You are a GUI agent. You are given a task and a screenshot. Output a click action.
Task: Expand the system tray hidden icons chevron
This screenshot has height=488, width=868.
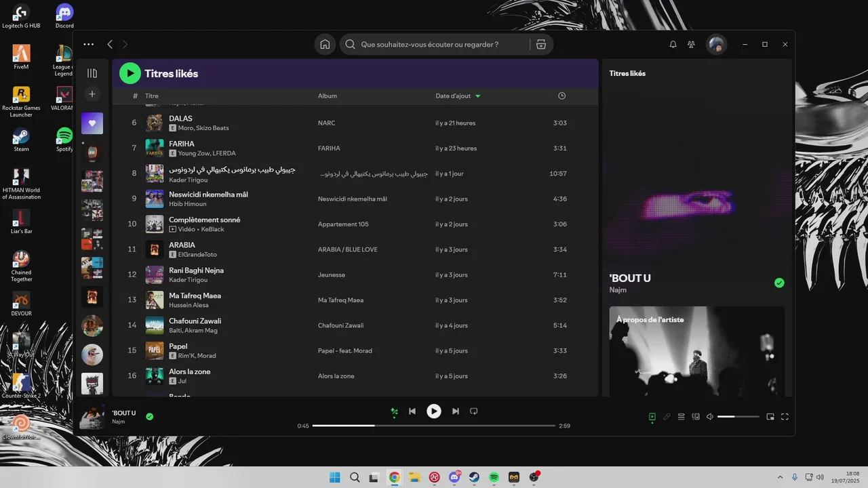coord(780,477)
